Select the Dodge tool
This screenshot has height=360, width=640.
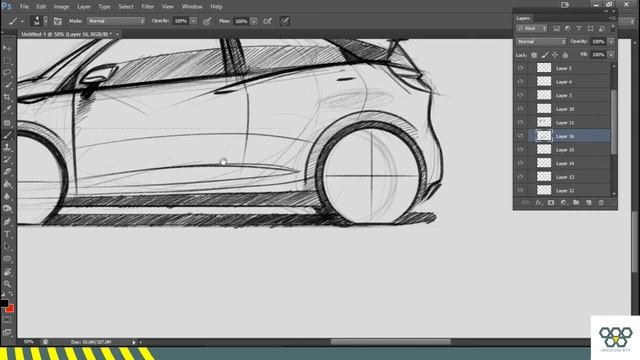pyautogui.click(x=7, y=209)
